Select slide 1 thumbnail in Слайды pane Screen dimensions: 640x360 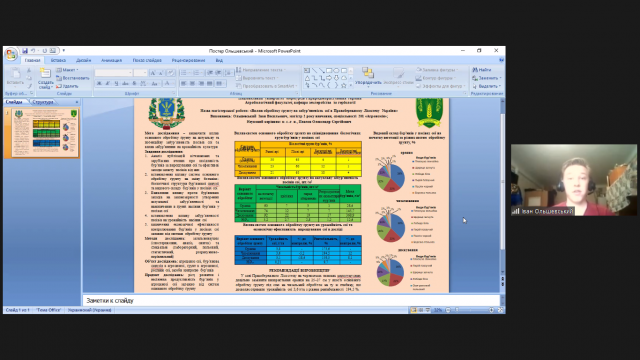point(45,133)
